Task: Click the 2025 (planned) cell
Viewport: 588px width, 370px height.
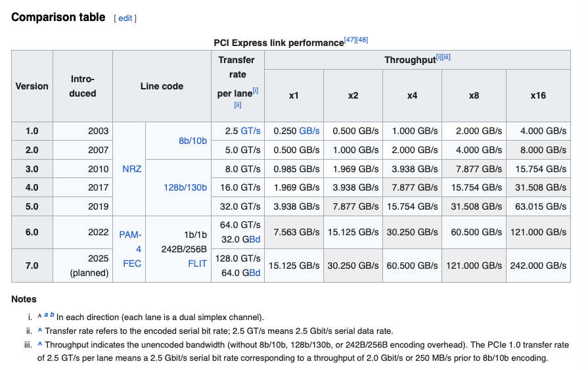Action: click(83, 266)
